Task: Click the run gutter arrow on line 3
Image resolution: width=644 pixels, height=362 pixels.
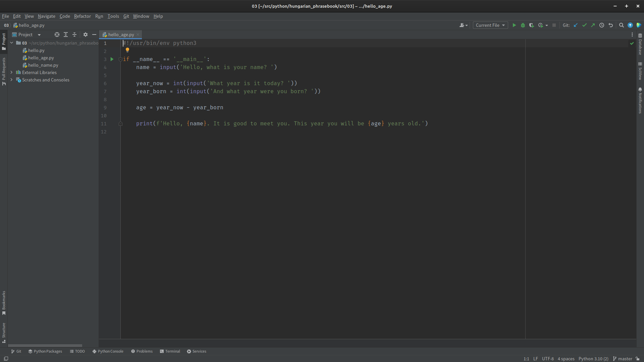Action: [x=112, y=59]
